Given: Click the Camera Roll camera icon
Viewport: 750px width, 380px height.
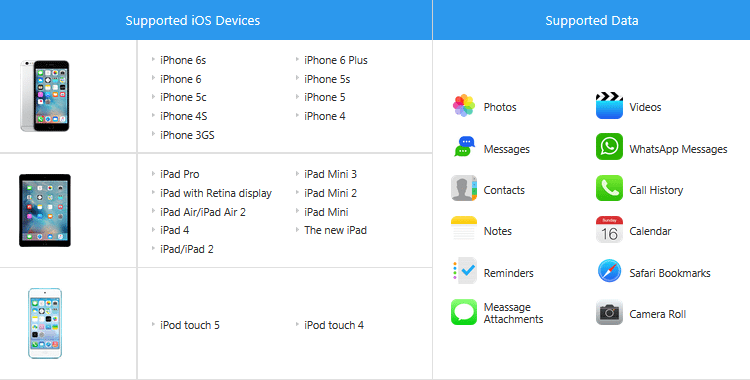Looking at the screenshot, I should 609,312.
